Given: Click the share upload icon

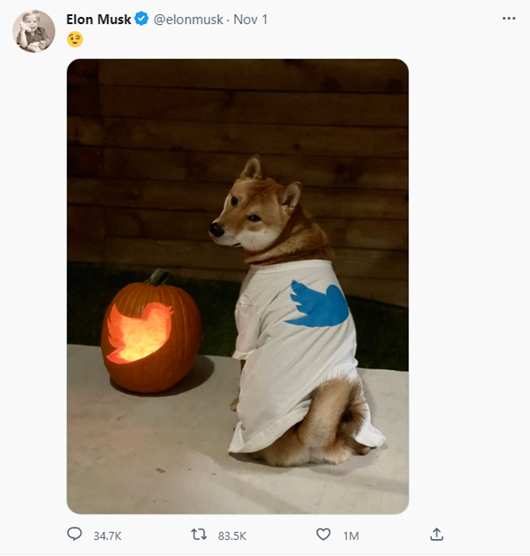Looking at the screenshot, I should coord(437,534).
